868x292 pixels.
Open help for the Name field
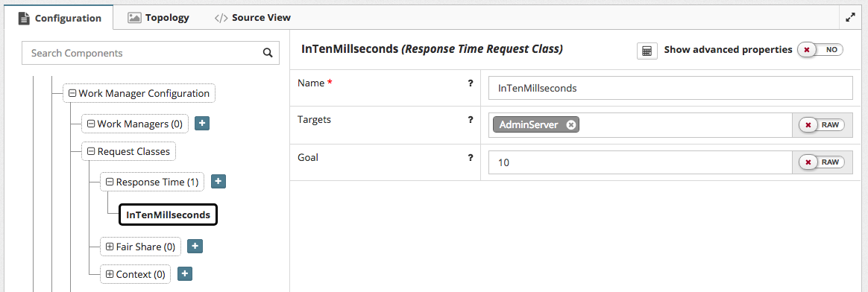(x=471, y=83)
